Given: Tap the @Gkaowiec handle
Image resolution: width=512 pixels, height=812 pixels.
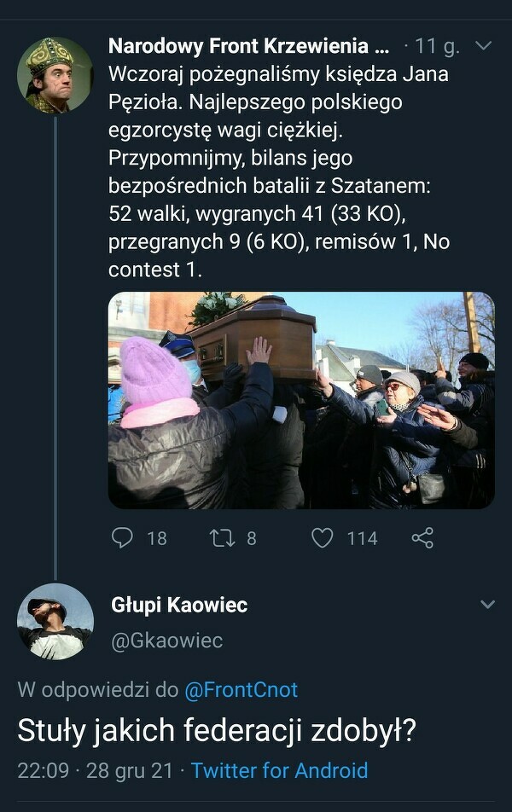Looking at the screenshot, I should 167,641.
